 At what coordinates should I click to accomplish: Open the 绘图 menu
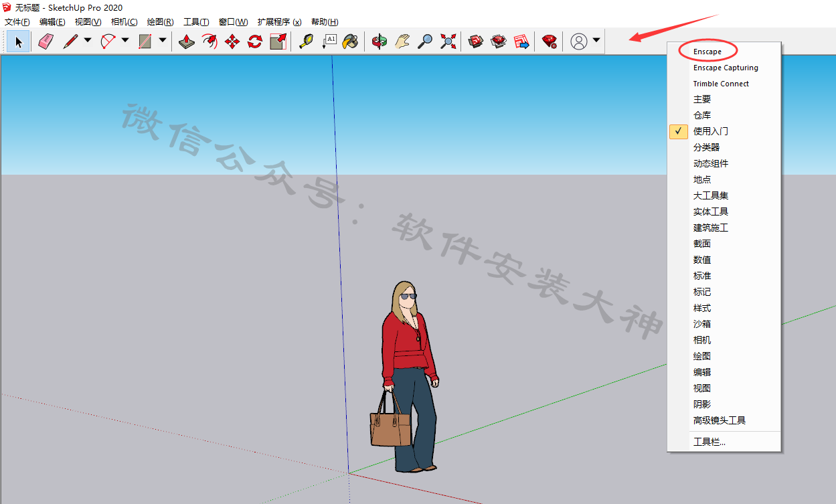tap(160, 21)
